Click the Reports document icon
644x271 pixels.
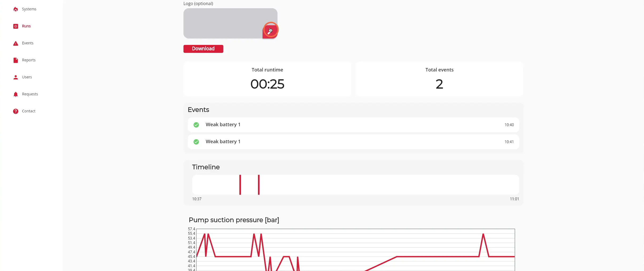(16, 60)
